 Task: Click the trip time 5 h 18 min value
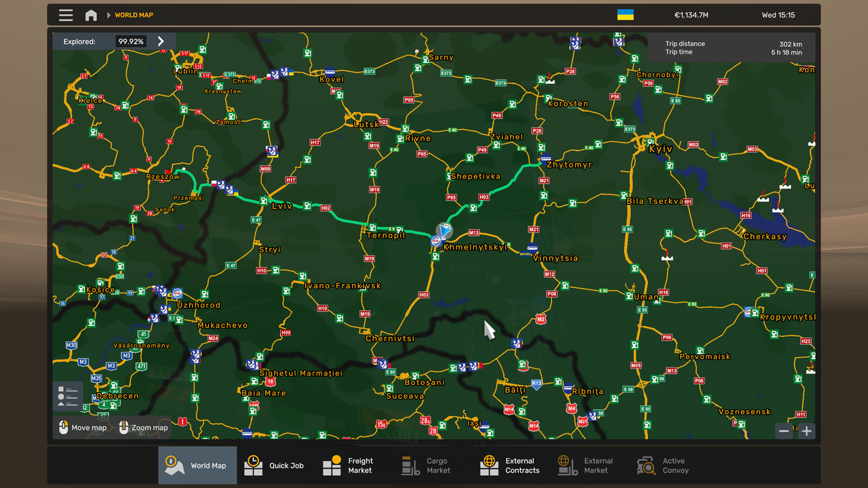[787, 52]
